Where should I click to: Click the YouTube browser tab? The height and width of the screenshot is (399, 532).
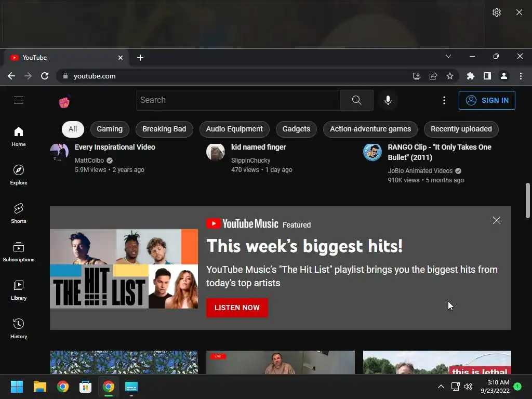66,58
